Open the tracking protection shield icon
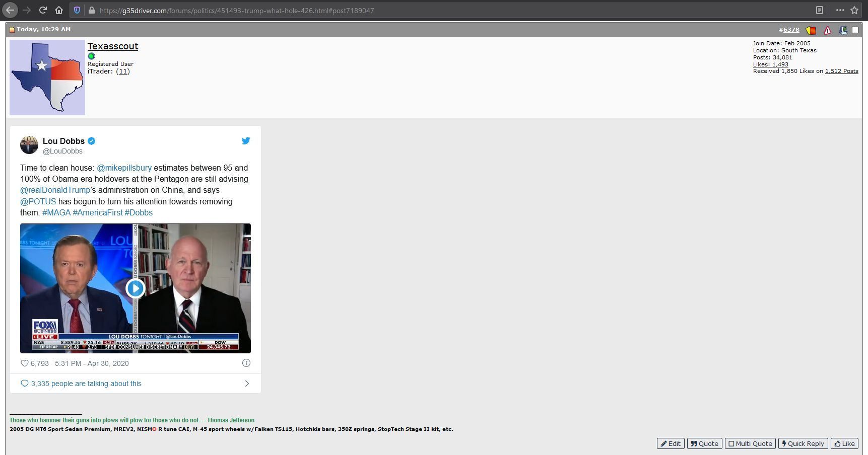 77,10
